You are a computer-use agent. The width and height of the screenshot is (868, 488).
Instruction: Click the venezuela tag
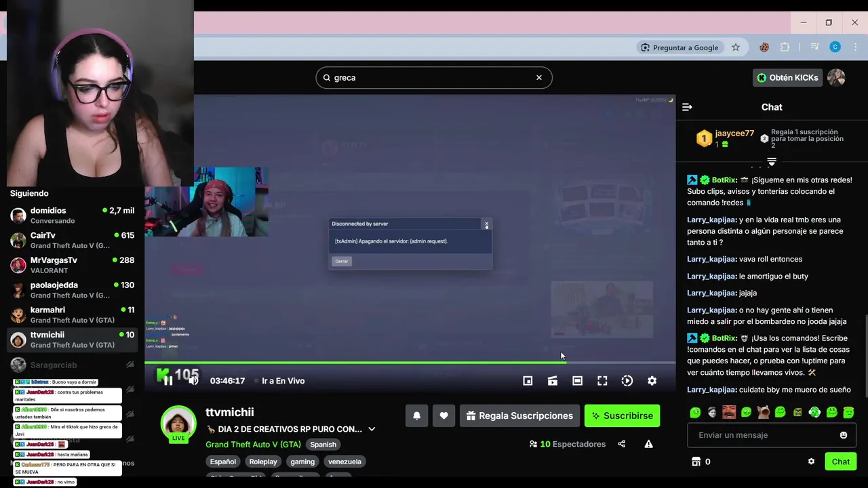point(344,462)
